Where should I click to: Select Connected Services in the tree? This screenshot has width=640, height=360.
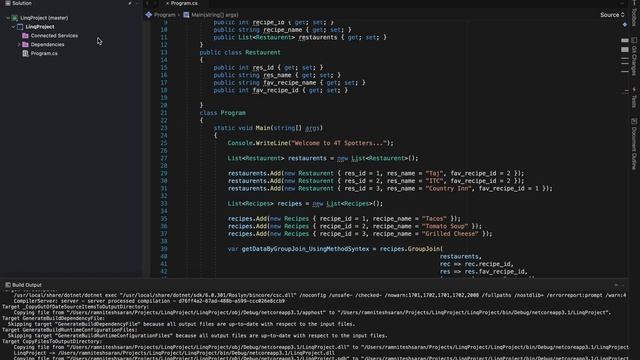[54, 36]
